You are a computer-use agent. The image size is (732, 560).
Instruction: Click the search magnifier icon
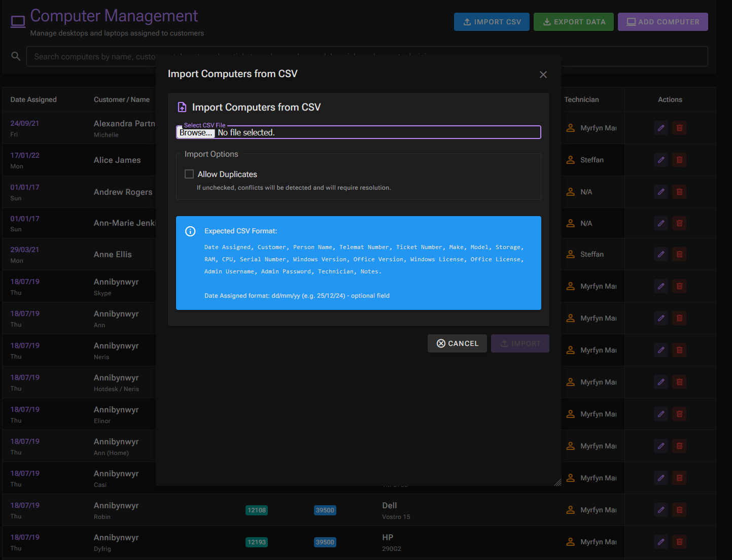[x=16, y=56]
